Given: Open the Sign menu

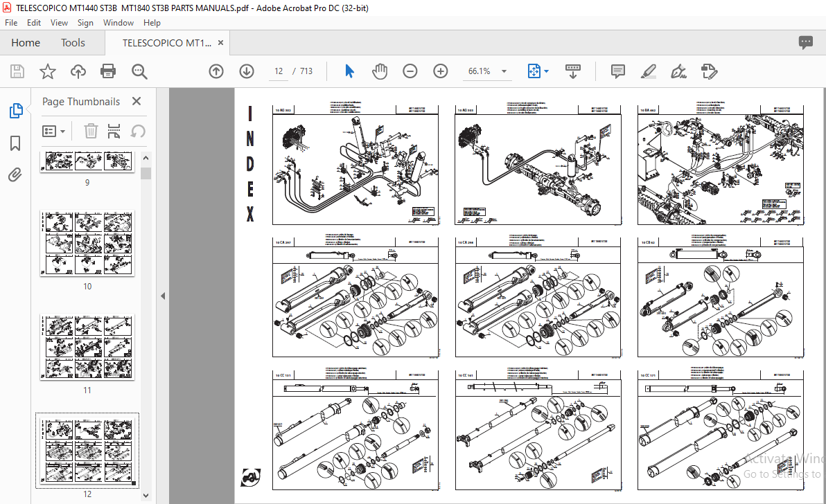Looking at the screenshot, I should pyautogui.click(x=85, y=23).
